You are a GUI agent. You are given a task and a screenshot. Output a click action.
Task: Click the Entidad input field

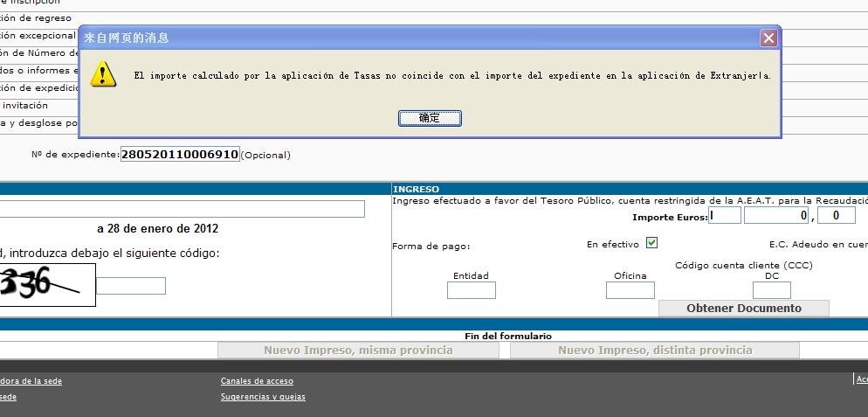click(x=471, y=290)
